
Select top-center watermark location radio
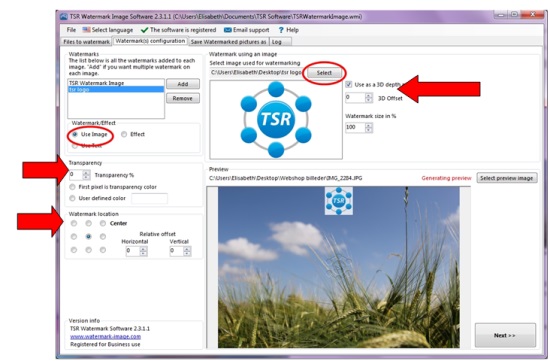88,223
